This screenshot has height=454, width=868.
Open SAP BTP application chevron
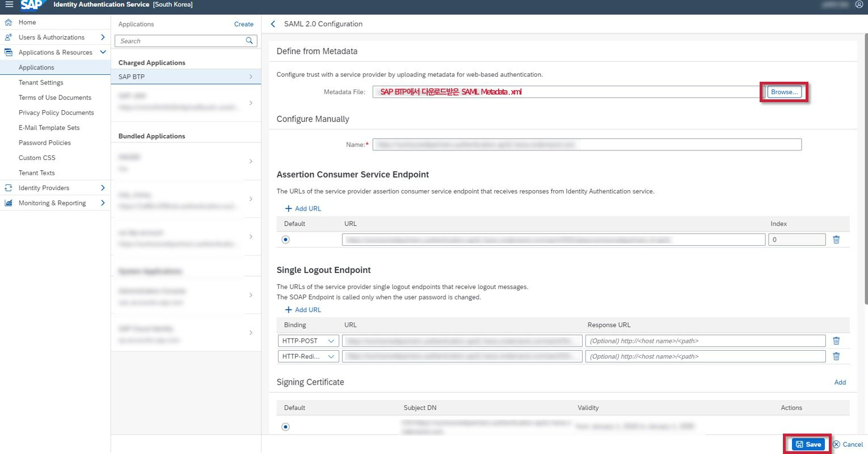point(251,77)
